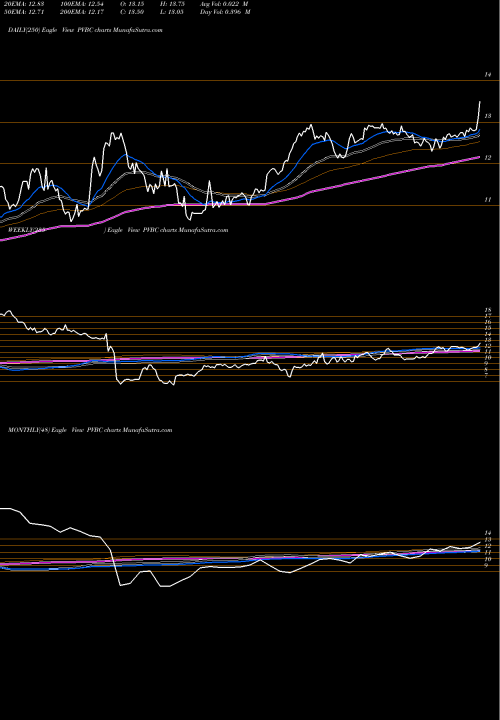Screen dimensions: 500x720
Task: Click the 12 price label on daily chart
Action: tap(488, 158)
